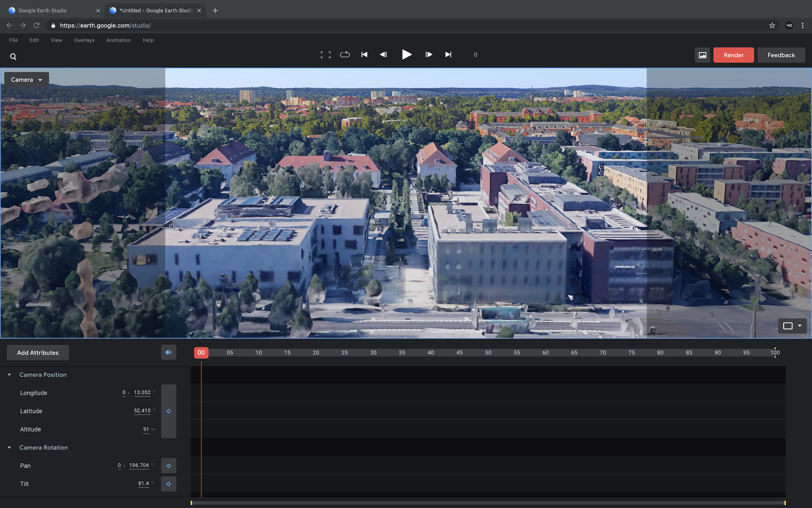The height and width of the screenshot is (508, 812).
Task: Open the View menu
Action: click(x=56, y=40)
